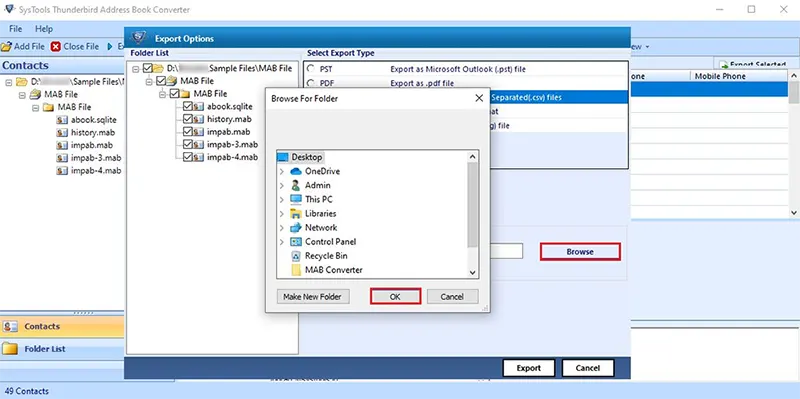Uncheck the first-level MAB File checkbox
This screenshot has width=800, height=399.
pyautogui.click(x=161, y=81)
